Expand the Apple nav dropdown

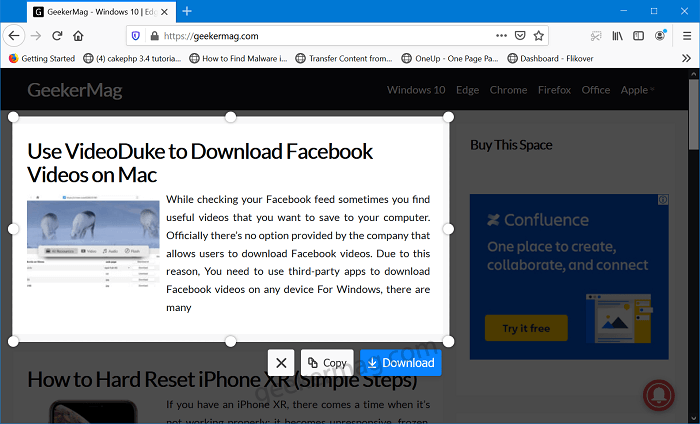[x=638, y=90]
